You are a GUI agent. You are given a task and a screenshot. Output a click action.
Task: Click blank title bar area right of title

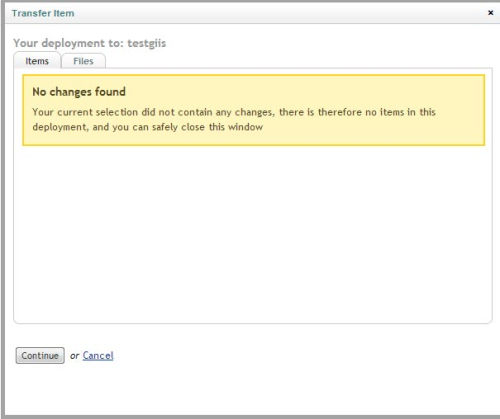click(x=280, y=13)
